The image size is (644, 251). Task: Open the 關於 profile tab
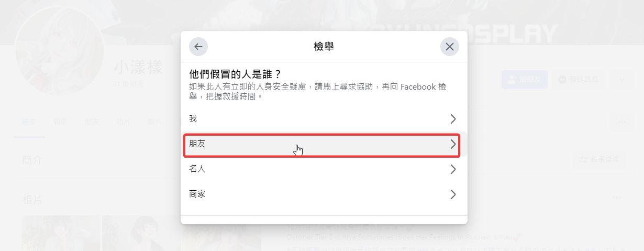click(61, 122)
